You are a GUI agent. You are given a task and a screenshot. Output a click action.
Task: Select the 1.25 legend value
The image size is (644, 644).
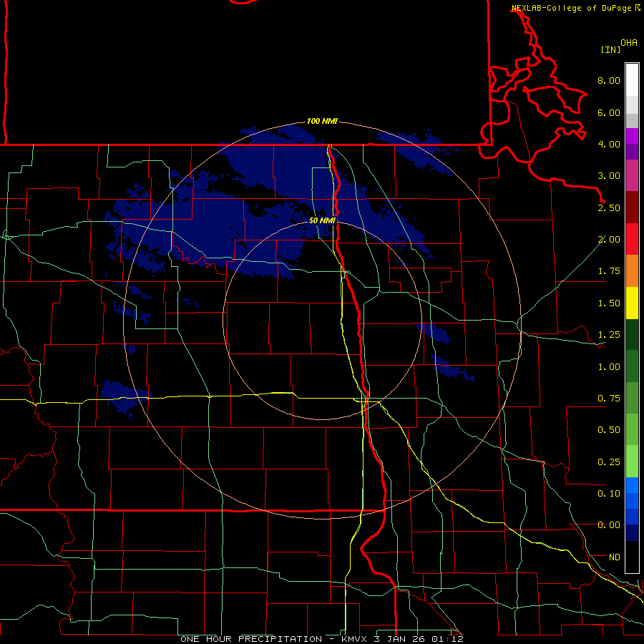coord(609,335)
